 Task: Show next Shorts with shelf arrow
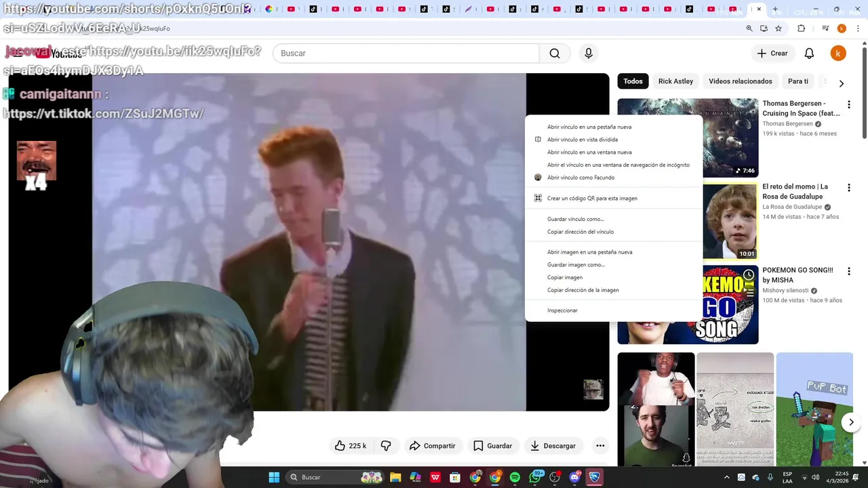coord(851,422)
